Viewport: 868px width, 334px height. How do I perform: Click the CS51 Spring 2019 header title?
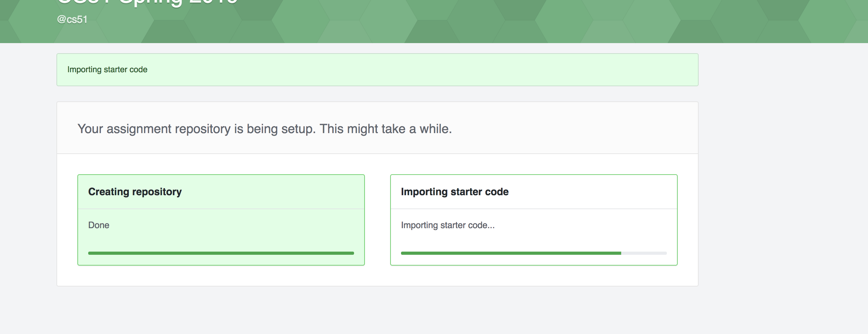coord(145,3)
